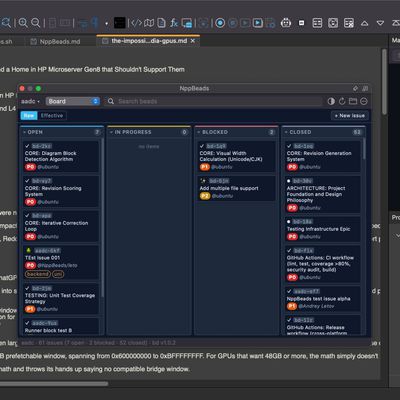Open the Runner block test B card
The image size is (400, 400).
pos(61,327)
